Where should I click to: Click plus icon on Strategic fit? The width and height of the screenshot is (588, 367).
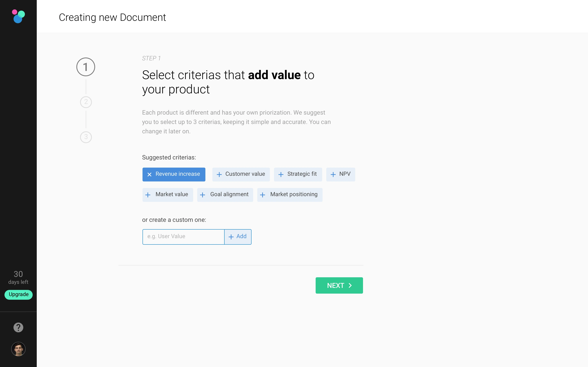[281, 175]
